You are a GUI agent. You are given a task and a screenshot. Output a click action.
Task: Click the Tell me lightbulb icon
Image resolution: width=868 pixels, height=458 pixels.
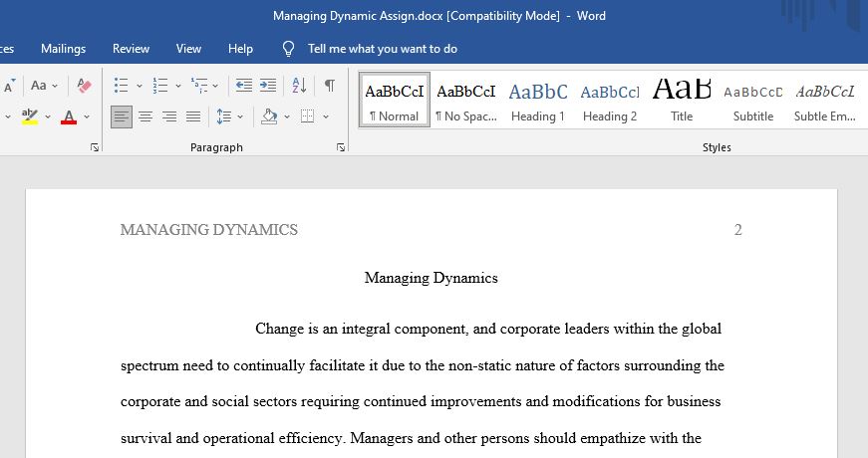pos(288,49)
